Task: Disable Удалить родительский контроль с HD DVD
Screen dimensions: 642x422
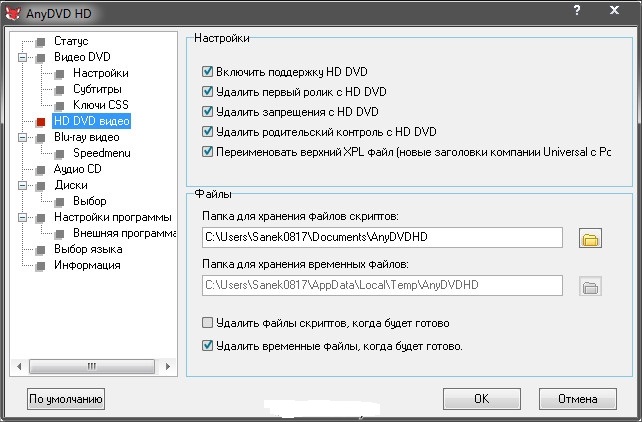Action: tap(208, 131)
